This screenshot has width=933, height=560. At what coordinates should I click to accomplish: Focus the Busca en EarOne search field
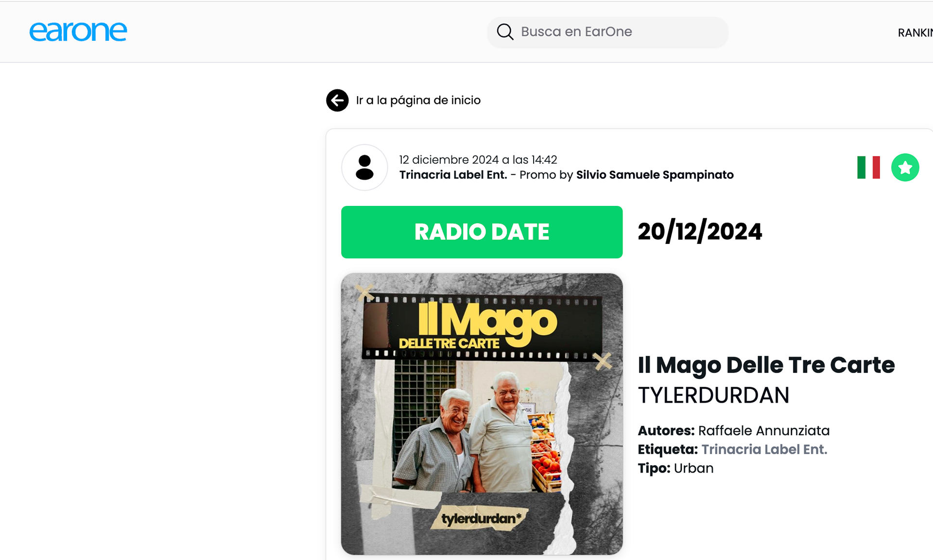point(607,32)
